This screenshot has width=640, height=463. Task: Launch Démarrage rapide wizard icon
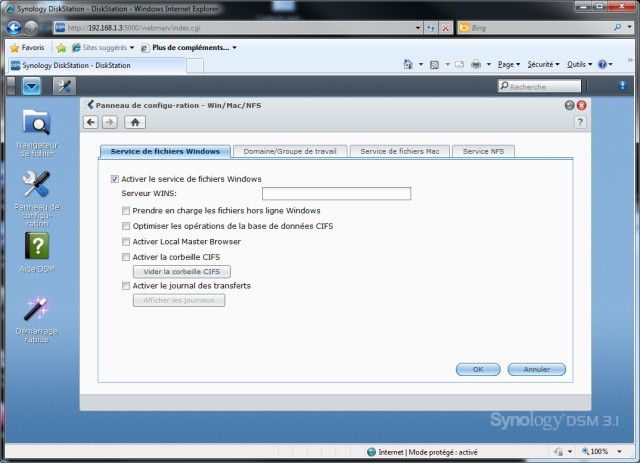click(x=37, y=320)
